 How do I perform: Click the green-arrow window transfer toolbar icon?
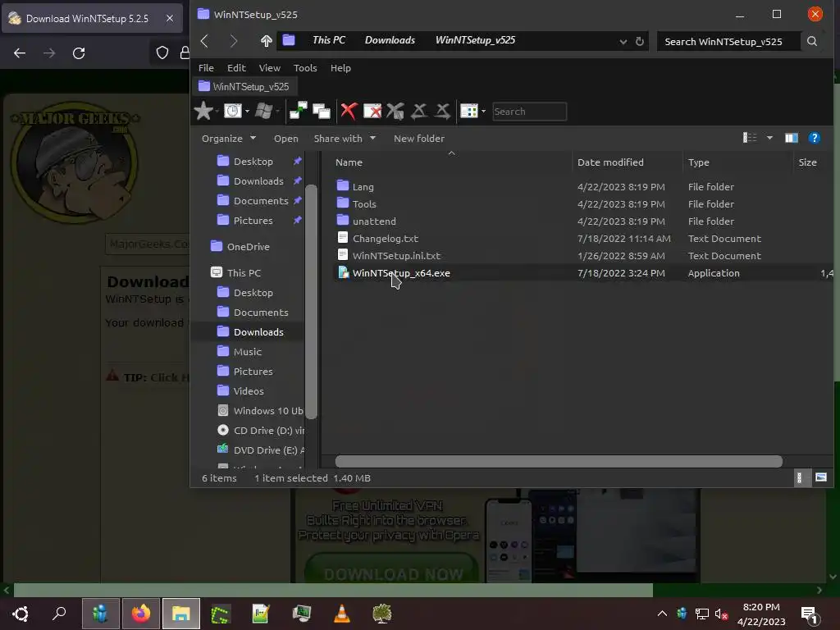point(299,111)
